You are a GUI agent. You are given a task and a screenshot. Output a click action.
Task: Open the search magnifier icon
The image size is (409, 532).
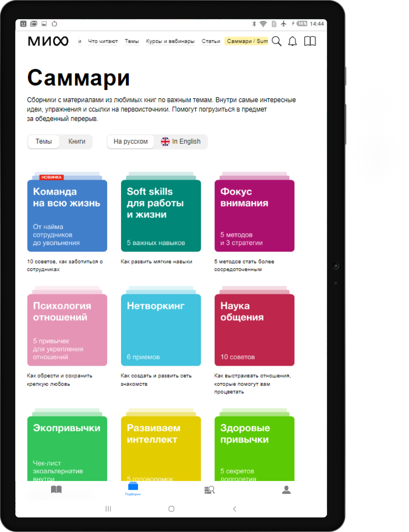(276, 41)
